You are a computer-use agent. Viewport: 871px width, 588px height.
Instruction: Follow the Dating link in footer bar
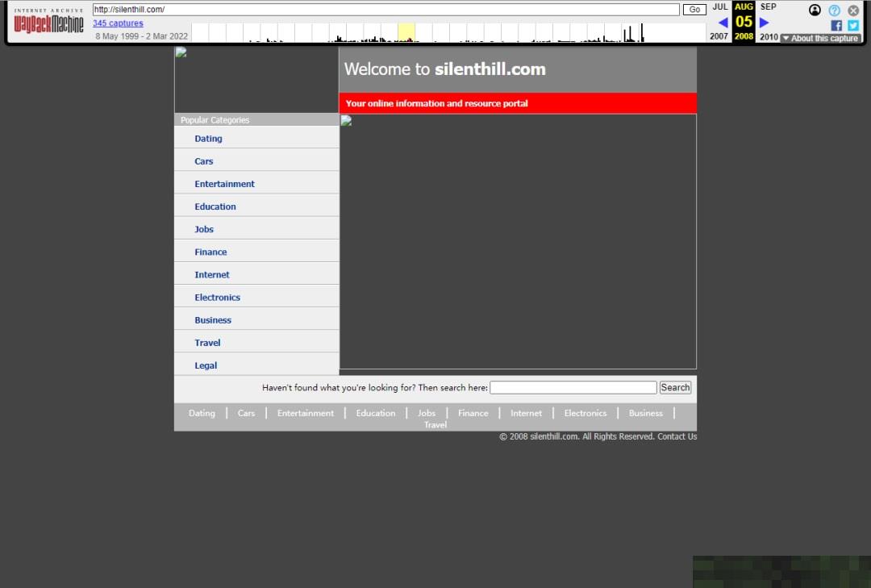[202, 413]
